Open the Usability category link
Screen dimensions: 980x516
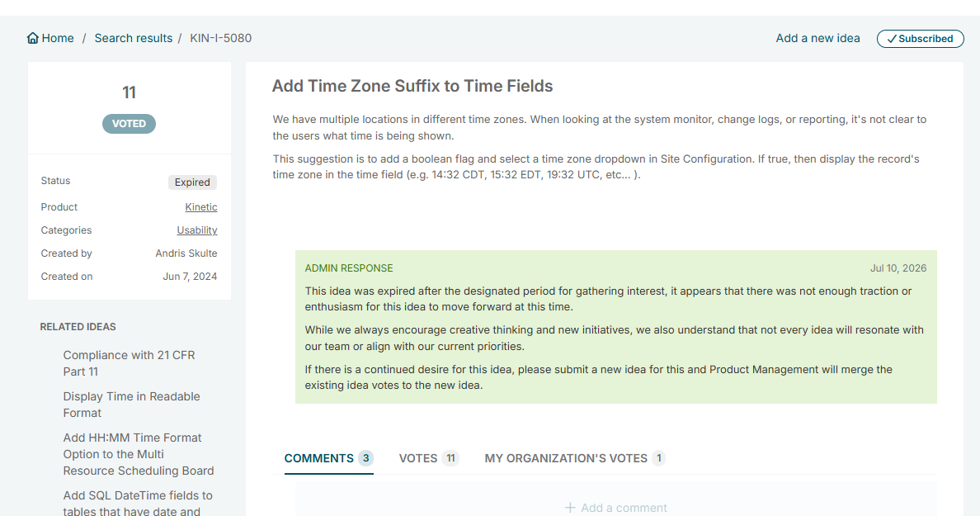point(197,230)
